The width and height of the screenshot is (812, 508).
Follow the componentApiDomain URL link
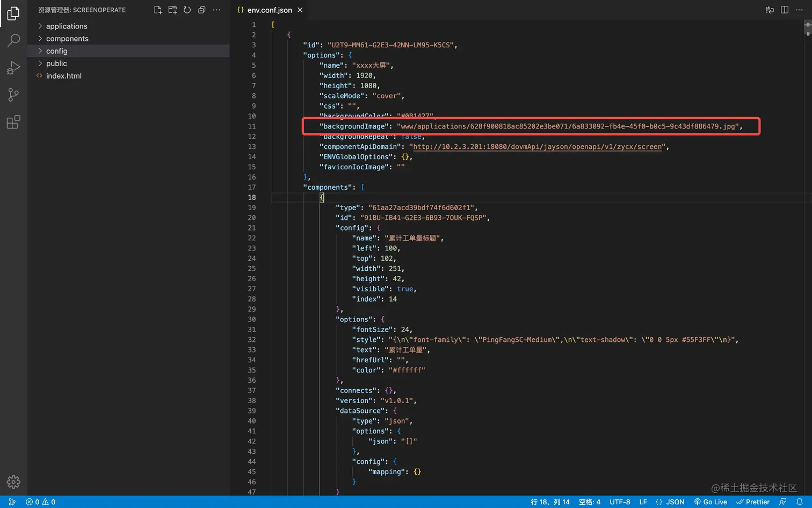[537, 147]
